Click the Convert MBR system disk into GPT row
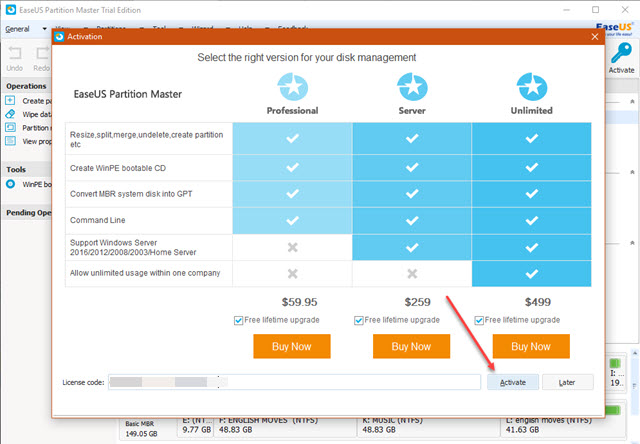This screenshot has width=640, height=444. (328, 194)
